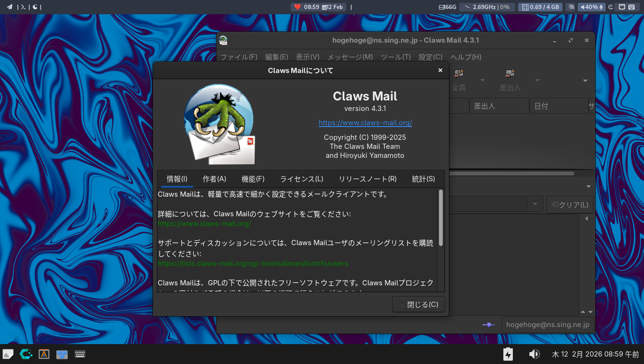Switch to the リリースノート(R) tab

pyautogui.click(x=367, y=179)
